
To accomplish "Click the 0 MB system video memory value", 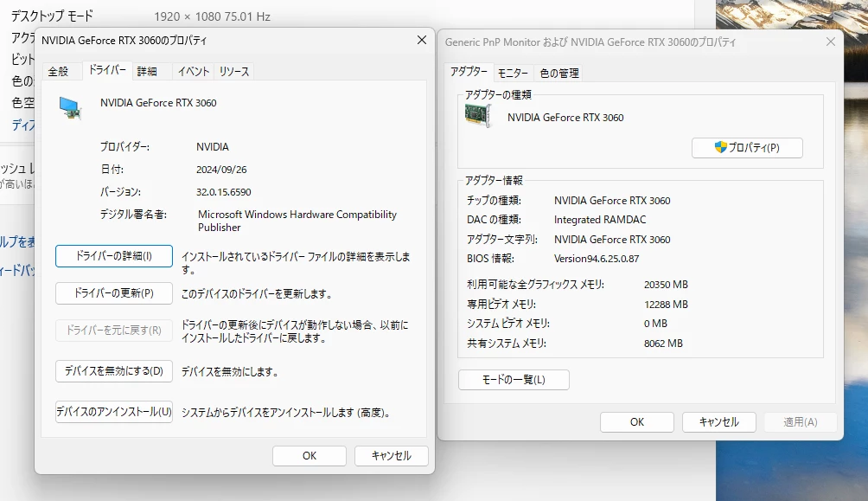I will tap(655, 324).
